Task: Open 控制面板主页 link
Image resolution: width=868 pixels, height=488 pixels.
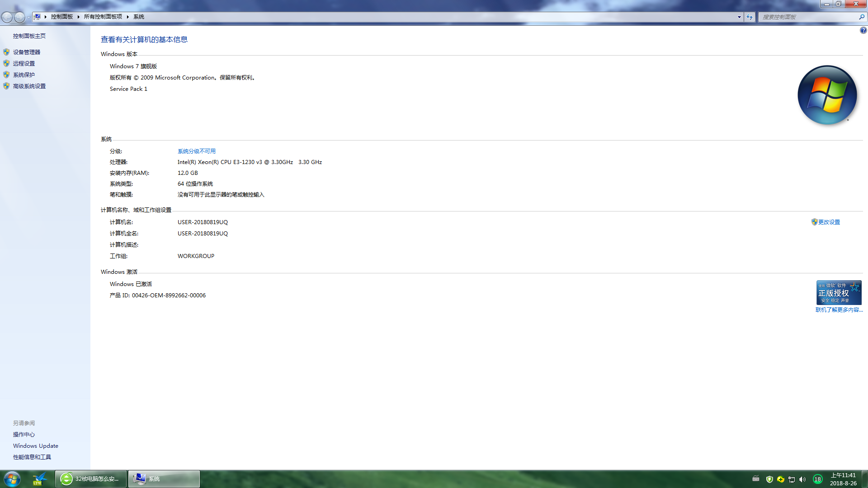Action: [x=29, y=36]
